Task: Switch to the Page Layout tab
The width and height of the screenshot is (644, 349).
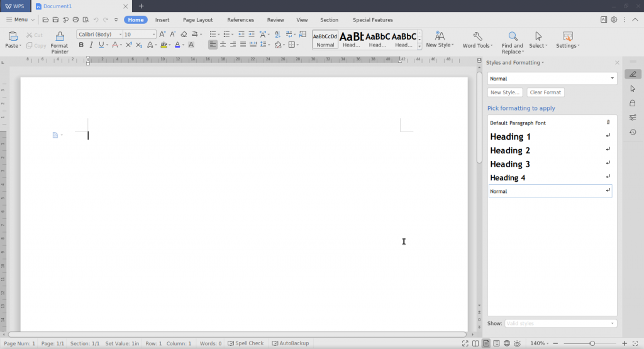Action: (x=198, y=19)
